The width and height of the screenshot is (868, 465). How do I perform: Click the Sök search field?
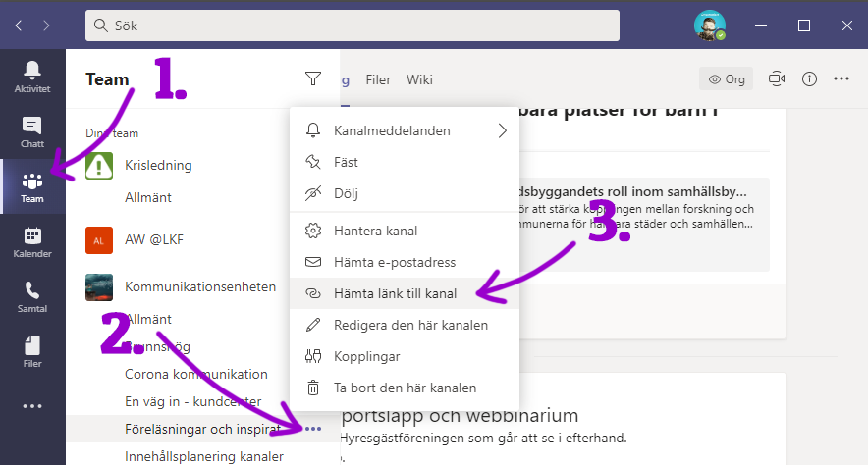[x=353, y=26]
